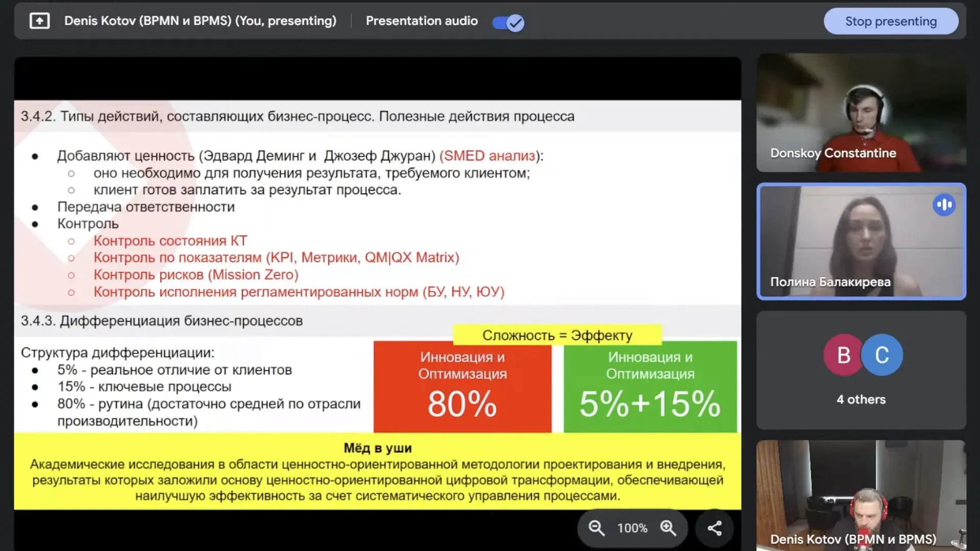The image size is (980, 551).
Task: Click the present screen upload icon
Action: coord(40,21)
